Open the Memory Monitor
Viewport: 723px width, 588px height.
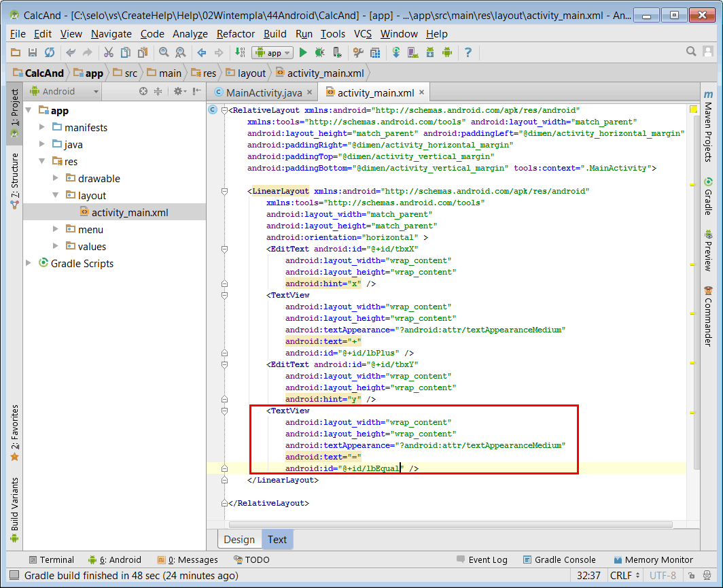654,559
